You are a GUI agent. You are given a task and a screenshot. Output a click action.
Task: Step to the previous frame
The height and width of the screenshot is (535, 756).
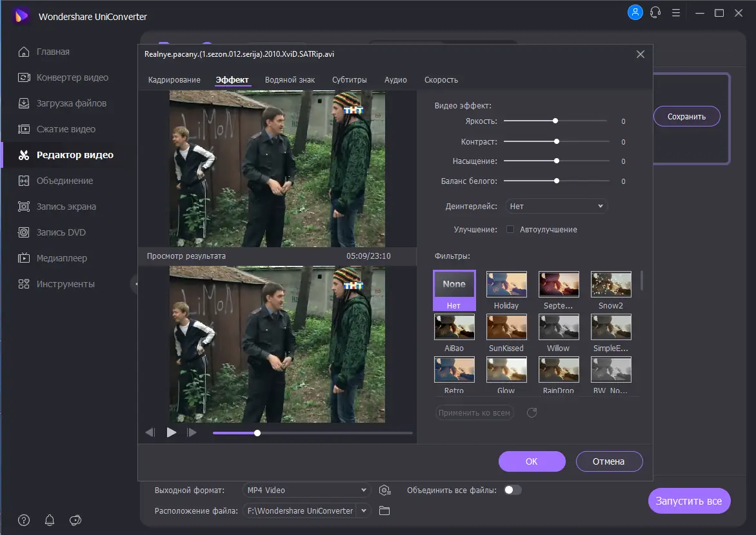150,432
